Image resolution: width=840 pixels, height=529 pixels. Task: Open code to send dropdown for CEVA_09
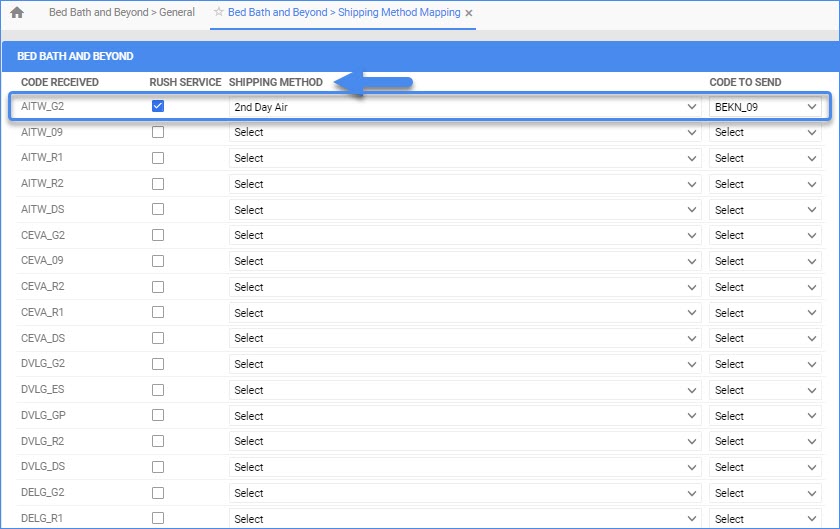coord(765,261)
